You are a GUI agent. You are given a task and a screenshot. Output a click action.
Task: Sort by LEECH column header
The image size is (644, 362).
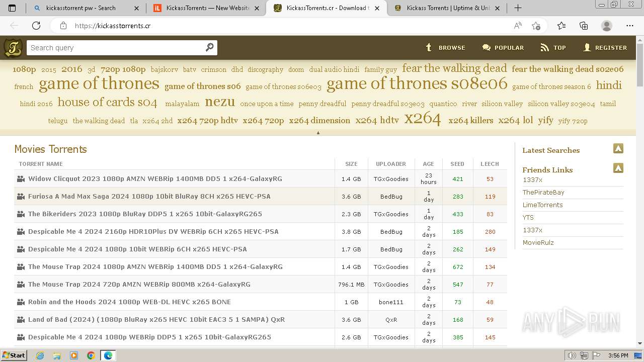click(x=490, y=164)
